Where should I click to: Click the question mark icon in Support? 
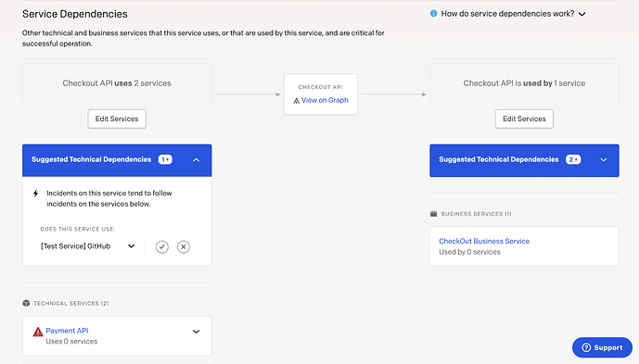(586, 347)
